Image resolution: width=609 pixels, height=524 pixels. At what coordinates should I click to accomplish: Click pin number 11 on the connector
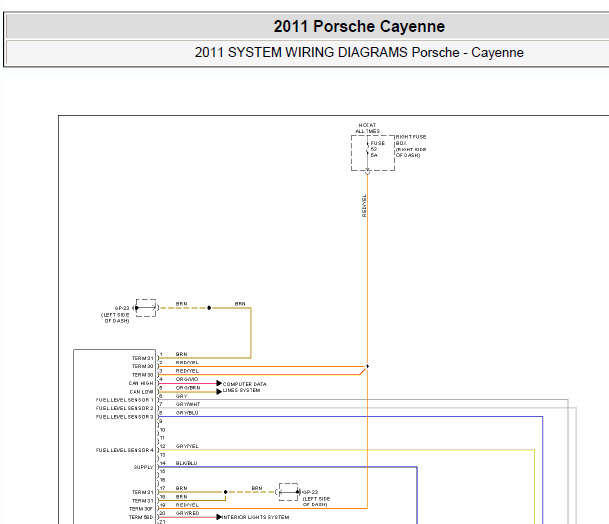tap(162, 438)
